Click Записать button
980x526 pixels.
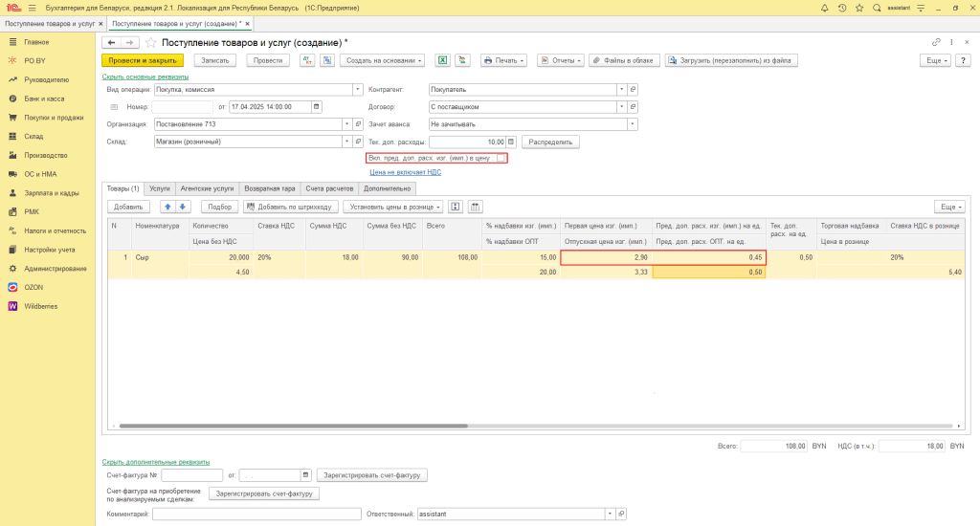click(x=215, y=60)
